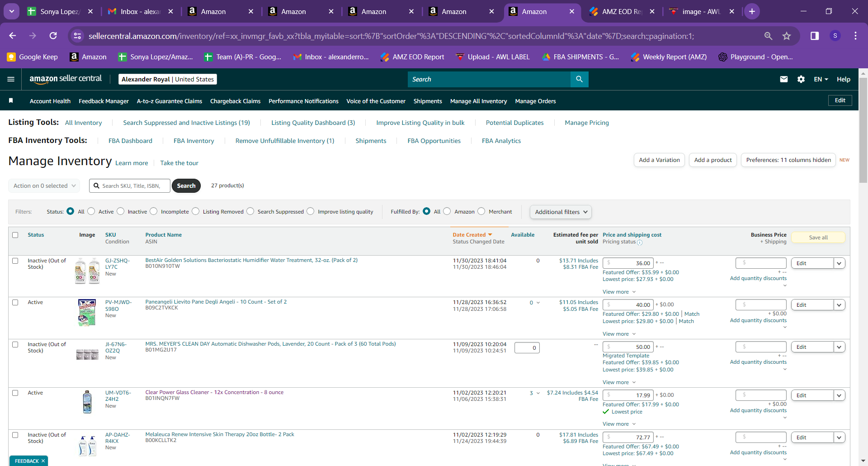
Task: Reload the page with the refresh icon
Action: (x=53, y=36)
